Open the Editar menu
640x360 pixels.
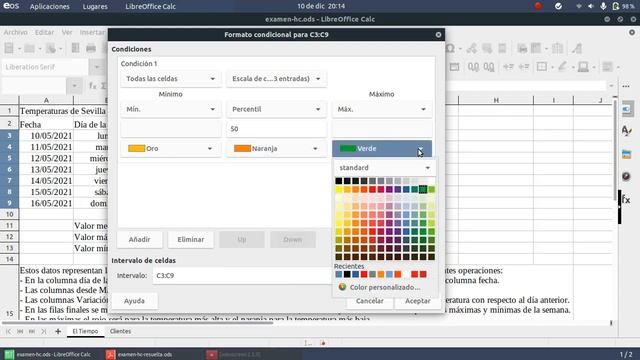point(44,32)
